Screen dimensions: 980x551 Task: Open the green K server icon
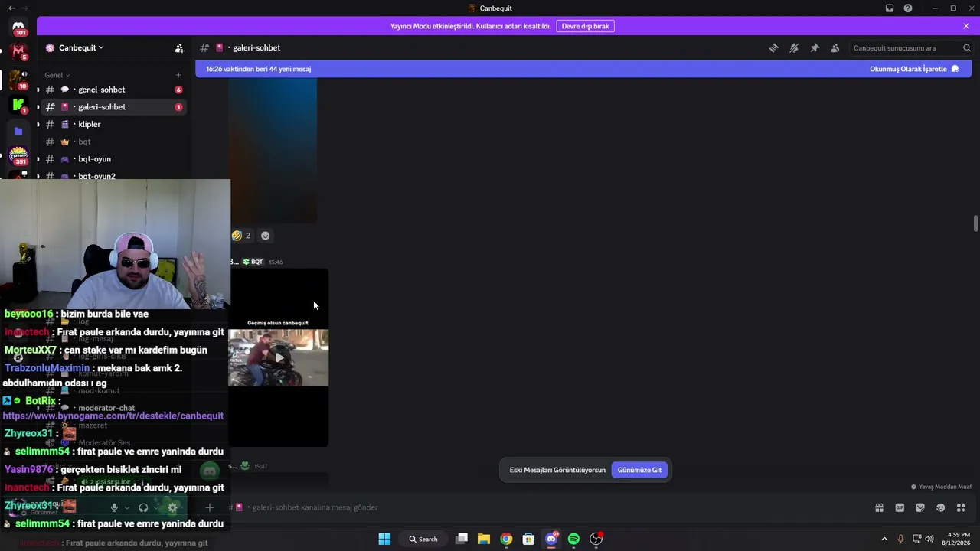[x=18, y=105]
